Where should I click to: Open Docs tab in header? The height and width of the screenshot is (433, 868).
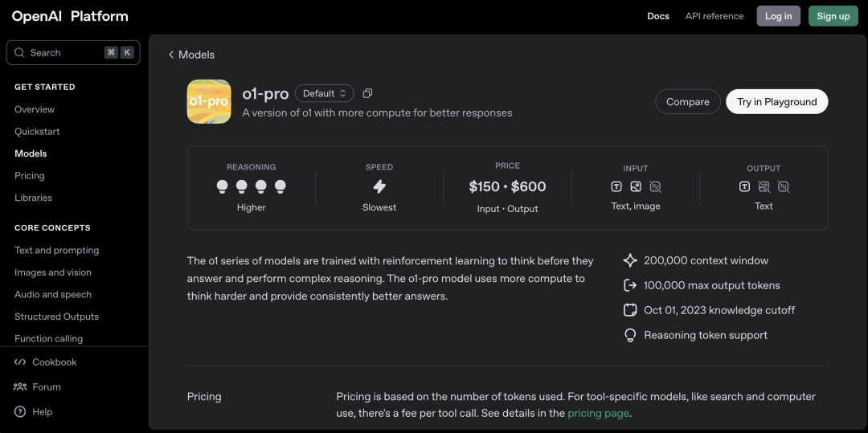658,16
